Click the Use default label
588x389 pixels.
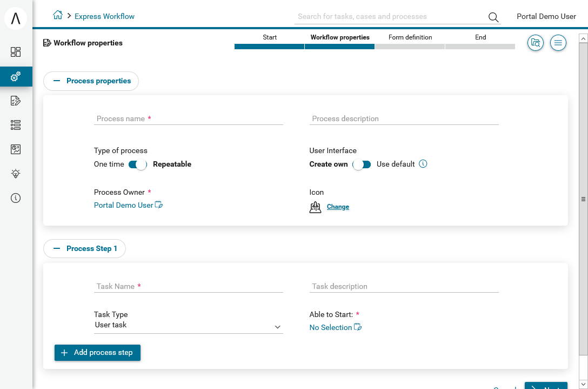click(396, 164)
